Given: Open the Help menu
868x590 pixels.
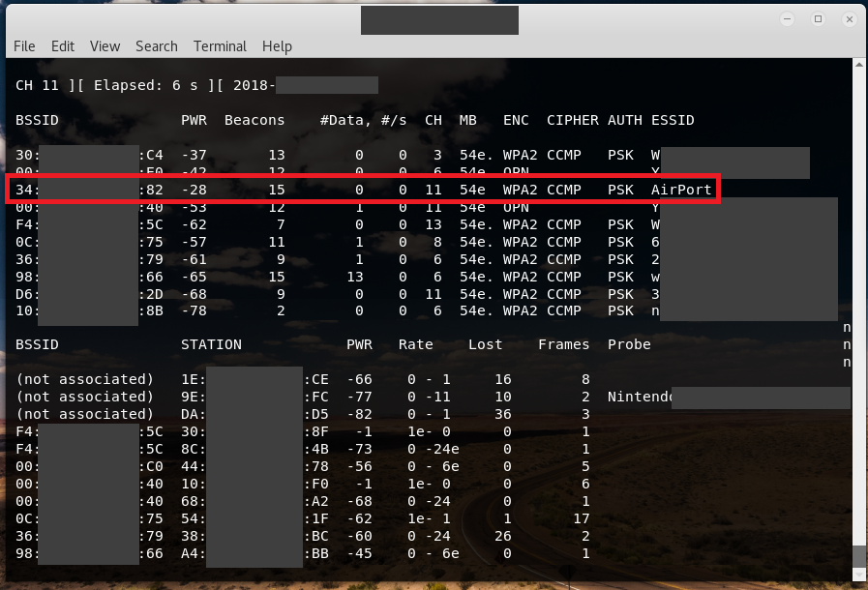Looking at the screenshot, I should click(277, 46).
